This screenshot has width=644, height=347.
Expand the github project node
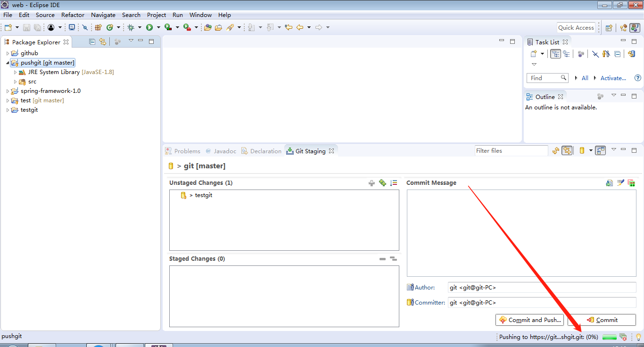(8, 53)
